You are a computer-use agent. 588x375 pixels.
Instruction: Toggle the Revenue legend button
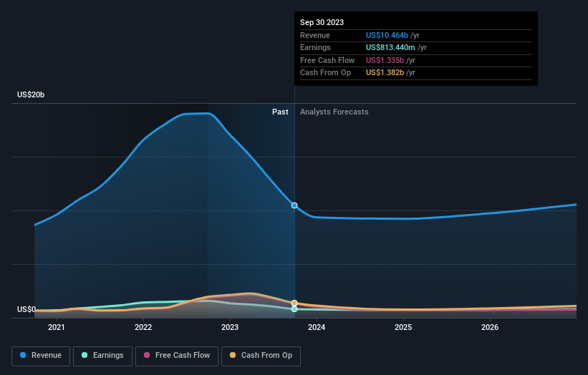41,356
